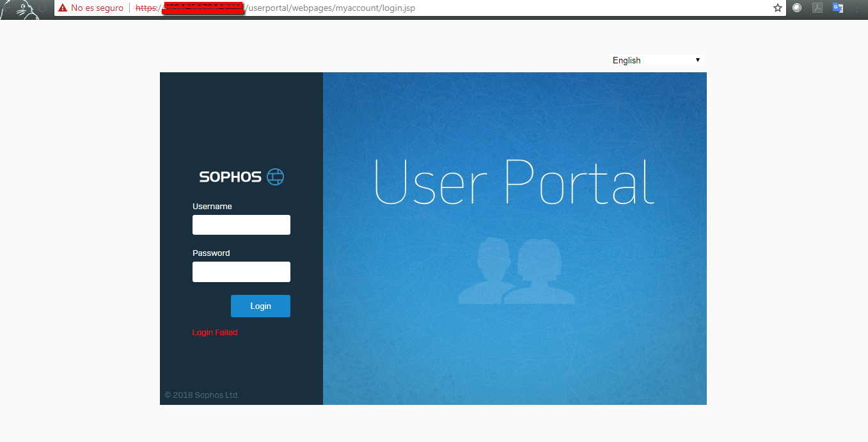
Task: Click the 'Username' field label
Action: point(212,207)
